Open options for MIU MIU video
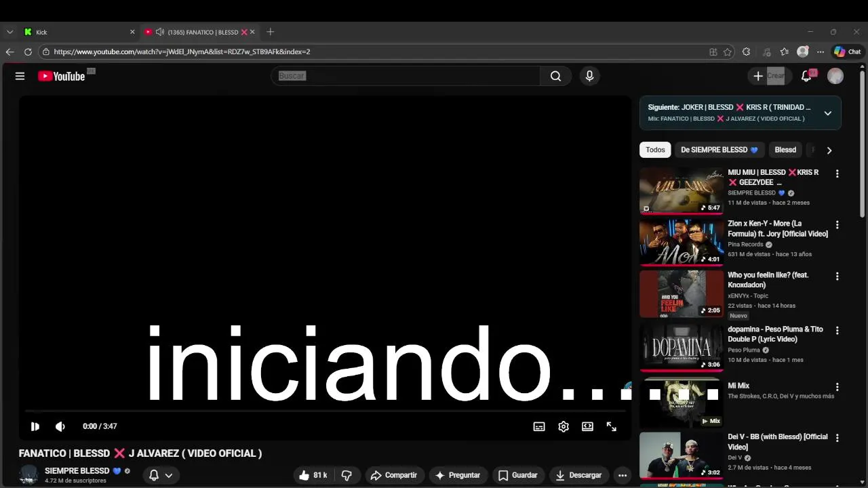868x488 pixels. [x=837, y=174]
